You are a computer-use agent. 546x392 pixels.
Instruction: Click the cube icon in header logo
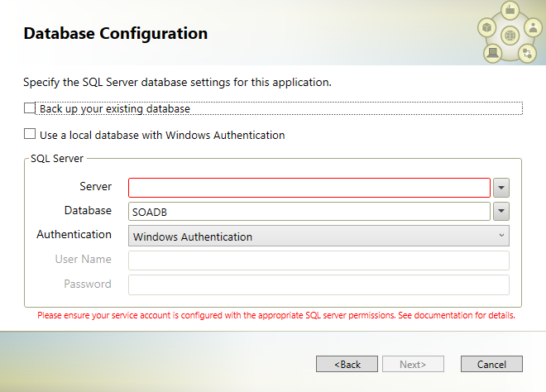486,27
